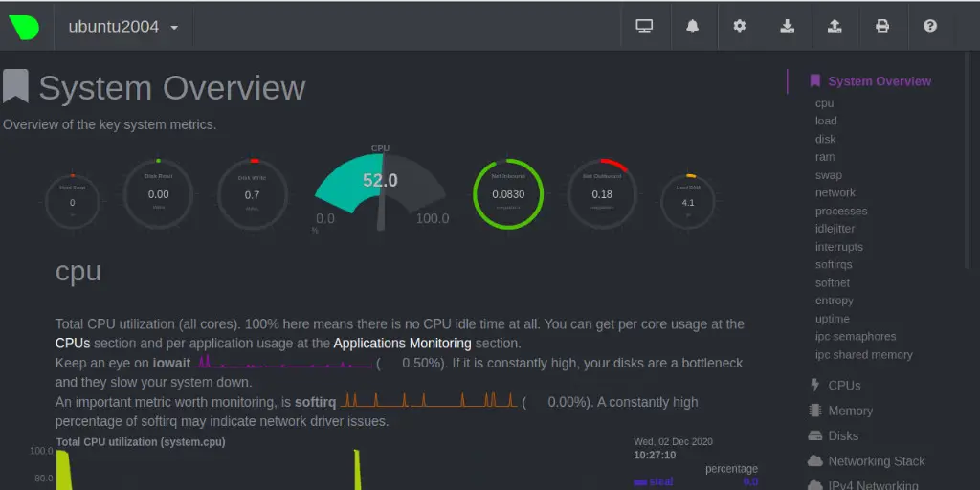
Task: Click the Net Inbound gauge
Action: [508, 193]
